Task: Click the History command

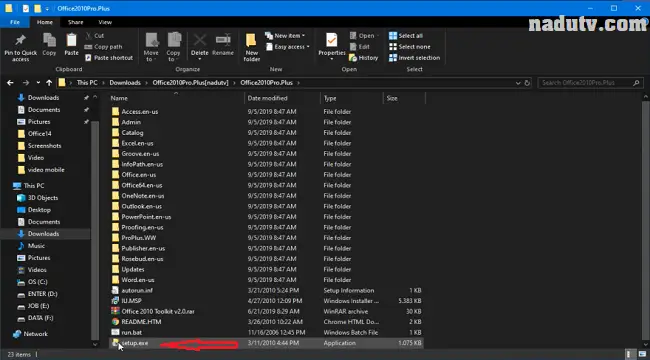Action: [364, 58]
